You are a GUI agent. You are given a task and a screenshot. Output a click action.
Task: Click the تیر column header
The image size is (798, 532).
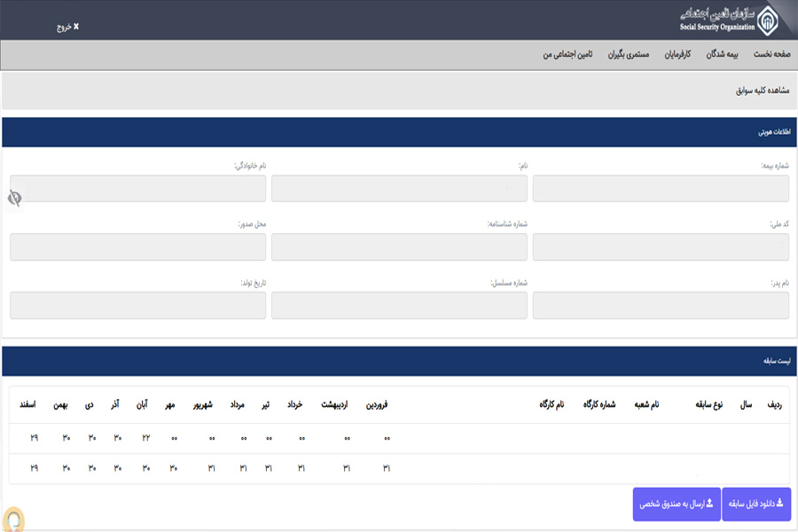pyautogui.click(x=266, y=404)
